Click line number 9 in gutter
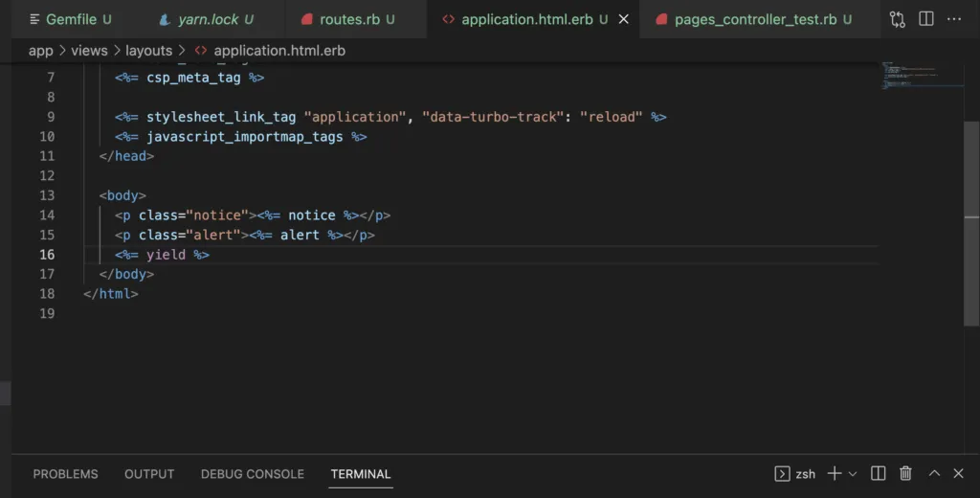Screen dimensions: 980x498 (51, 117)
